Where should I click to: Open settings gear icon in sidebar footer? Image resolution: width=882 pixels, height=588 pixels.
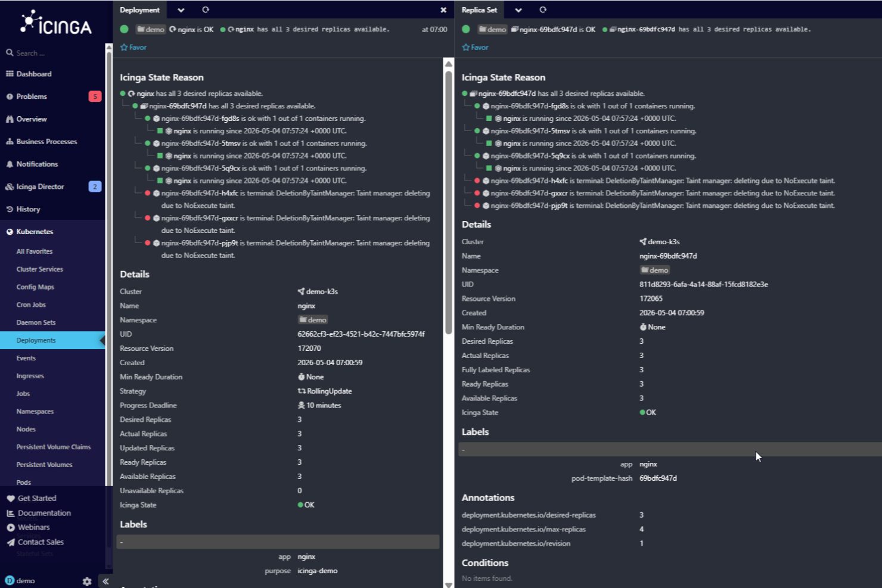tap(87, 581)
